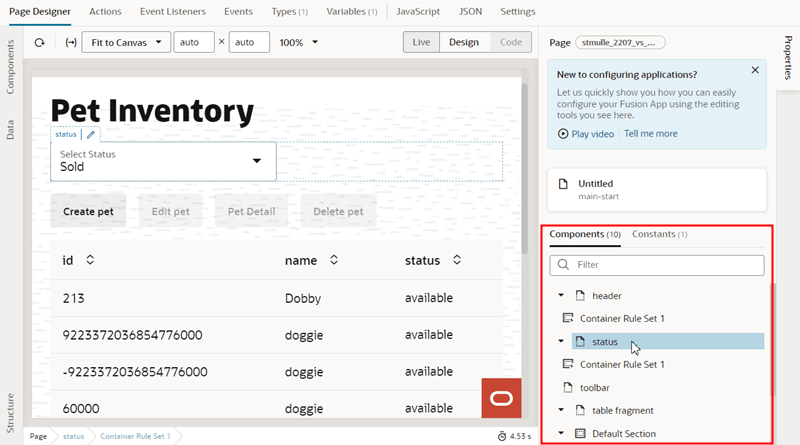
Task: Click the stmulle_2207_vs page chip
Action: [x=620, y=42]
